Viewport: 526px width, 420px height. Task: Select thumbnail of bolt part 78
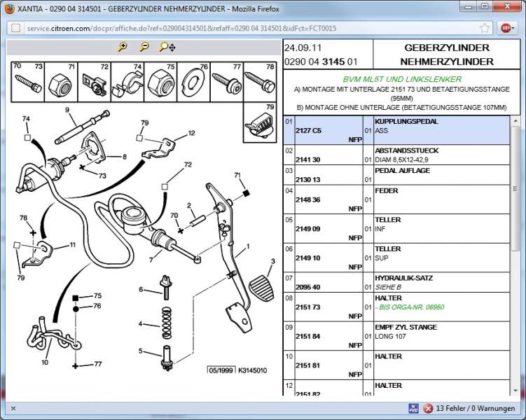click(x=260, y=82)
